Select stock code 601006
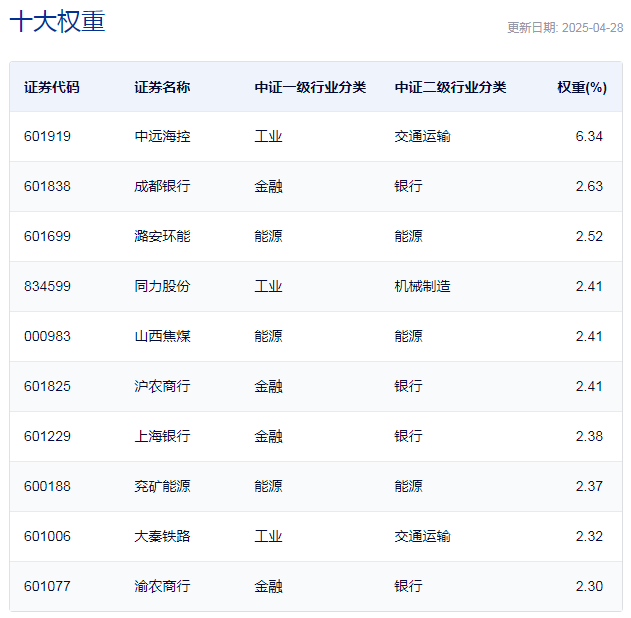This screenshot has height=618, width=631. click(x=47, y=536)
